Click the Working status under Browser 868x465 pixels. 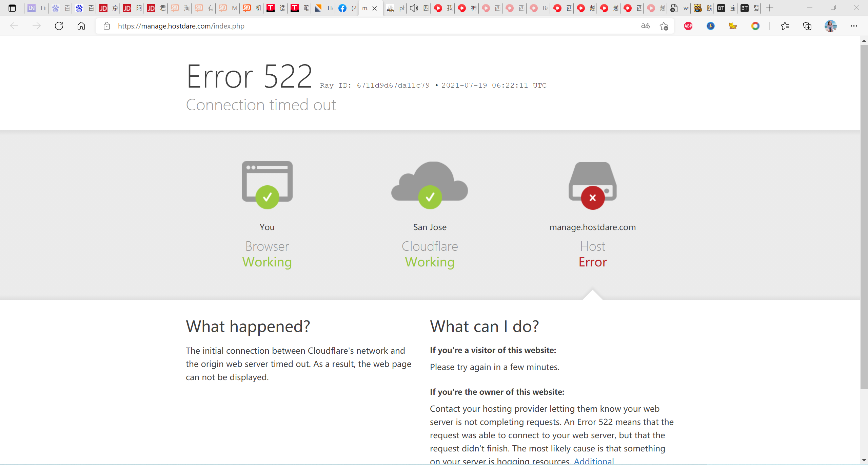[x=267, y=262]
